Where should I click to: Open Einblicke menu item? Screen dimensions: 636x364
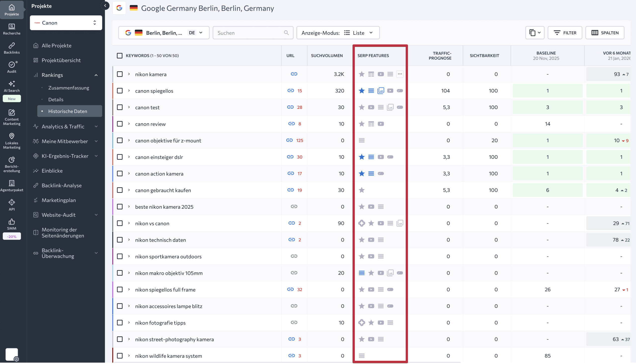pos(52,171)
